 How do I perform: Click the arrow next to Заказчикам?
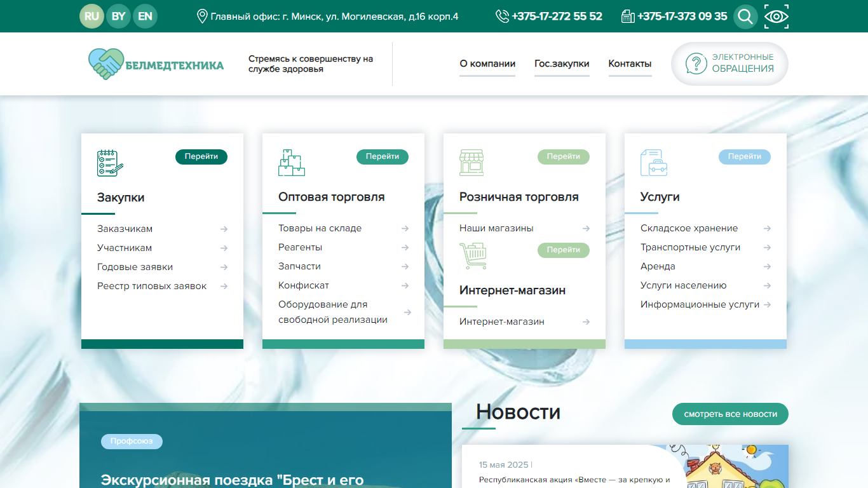224,229
